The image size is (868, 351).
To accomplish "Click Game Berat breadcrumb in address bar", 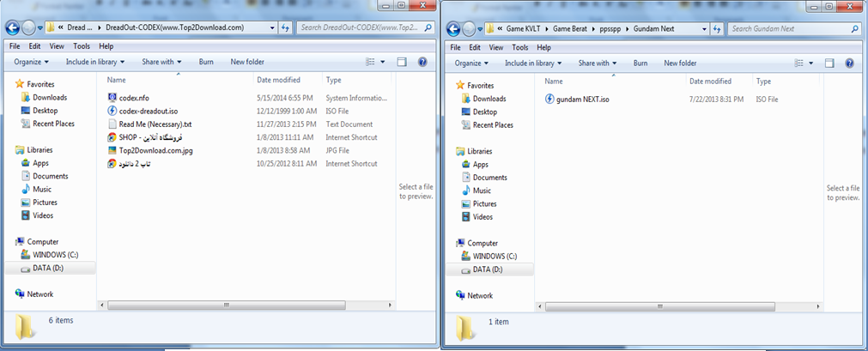I will 569,28.
